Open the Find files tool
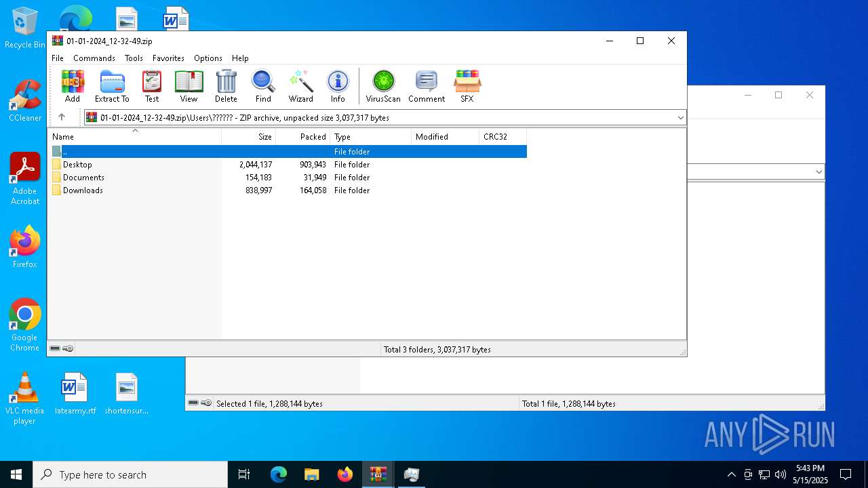Image resolution: width=868 pixels, height=488 pixels. pos(263,86)
